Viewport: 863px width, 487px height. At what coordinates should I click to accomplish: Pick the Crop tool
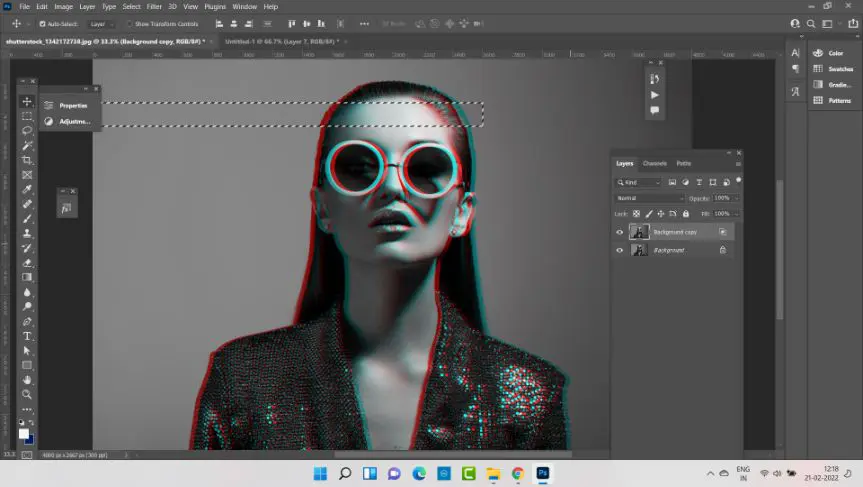(28, 160)
